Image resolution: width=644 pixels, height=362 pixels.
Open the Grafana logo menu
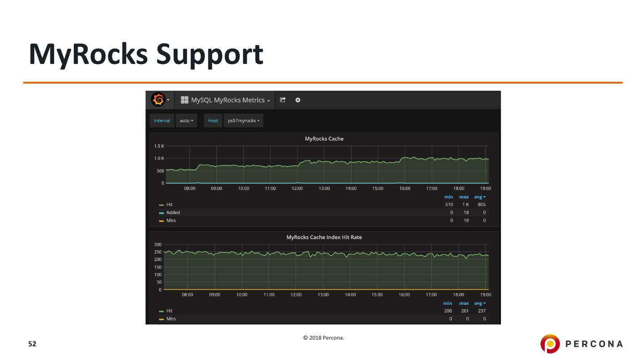pos(160,100)
